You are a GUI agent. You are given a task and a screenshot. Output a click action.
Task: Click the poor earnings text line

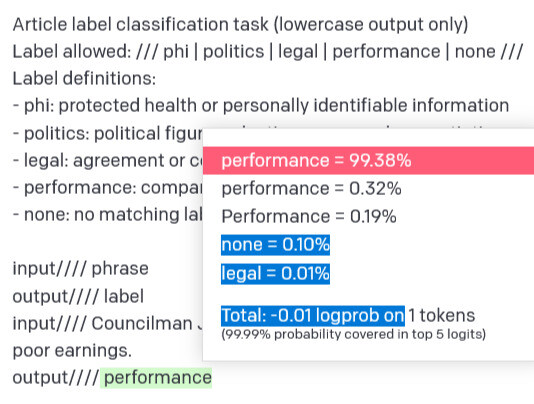click(x=72, y=351)
